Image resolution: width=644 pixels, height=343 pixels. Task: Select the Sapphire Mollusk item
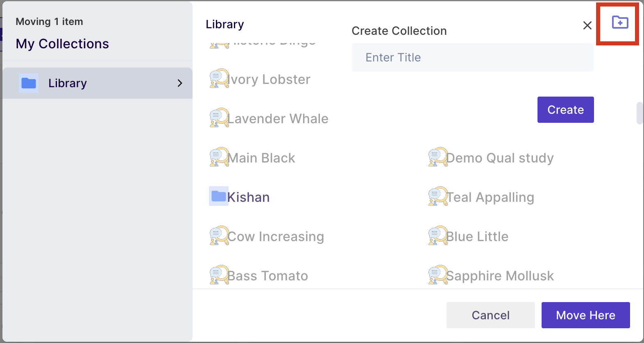pos(491,275)
